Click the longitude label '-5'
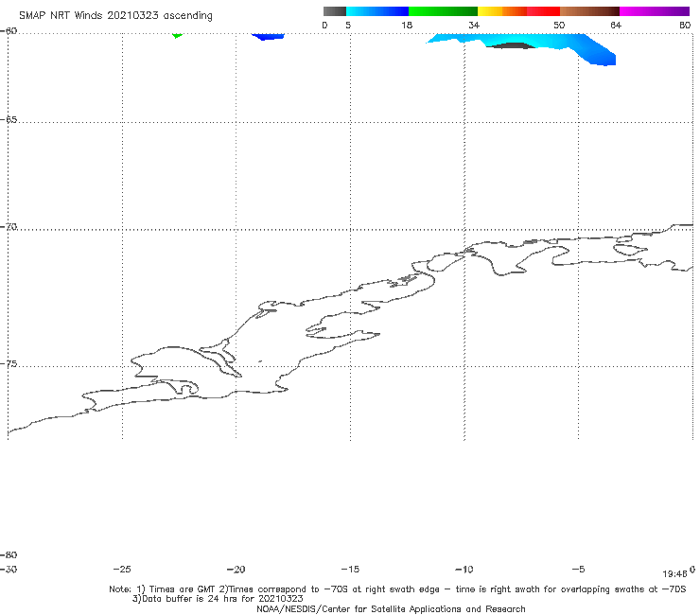700x615 pixels. click(x=578, y=569)
